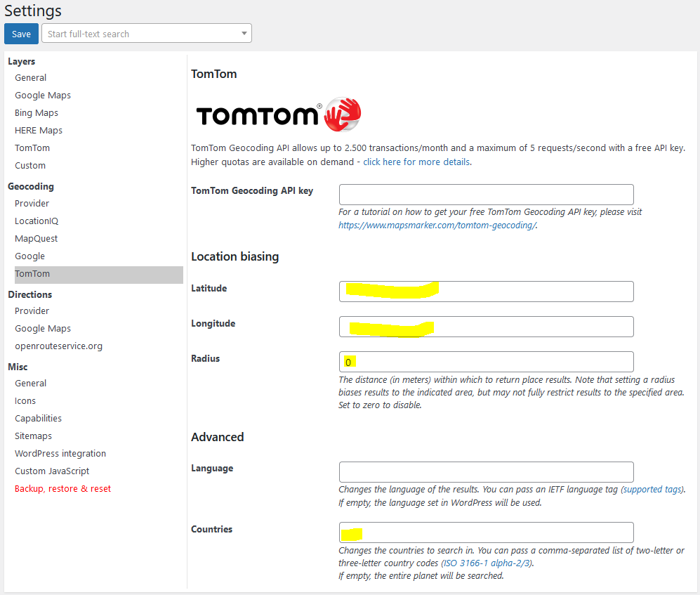This screenshot has height=595, width=700.
Task: Focus the Countries input field
Action: click(486, 532)
